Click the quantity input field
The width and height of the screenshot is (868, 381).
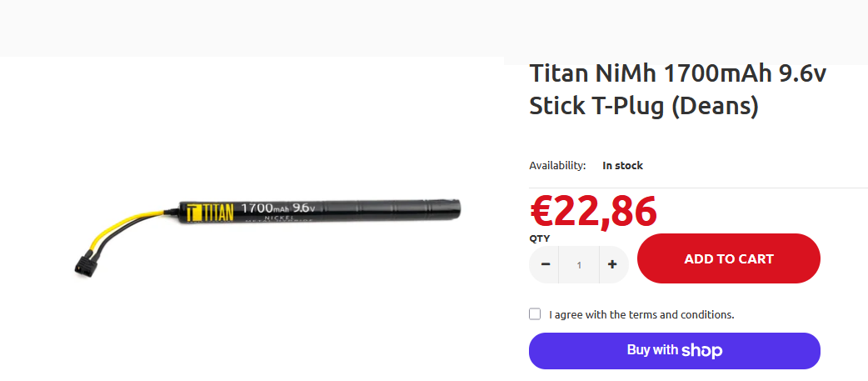click(x=579, y=265)
